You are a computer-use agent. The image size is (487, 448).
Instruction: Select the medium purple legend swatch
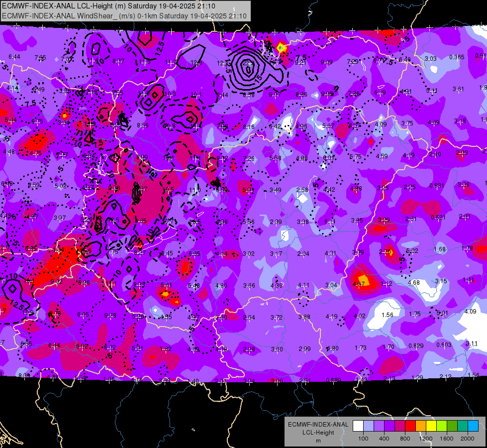[x=379, y=426]
